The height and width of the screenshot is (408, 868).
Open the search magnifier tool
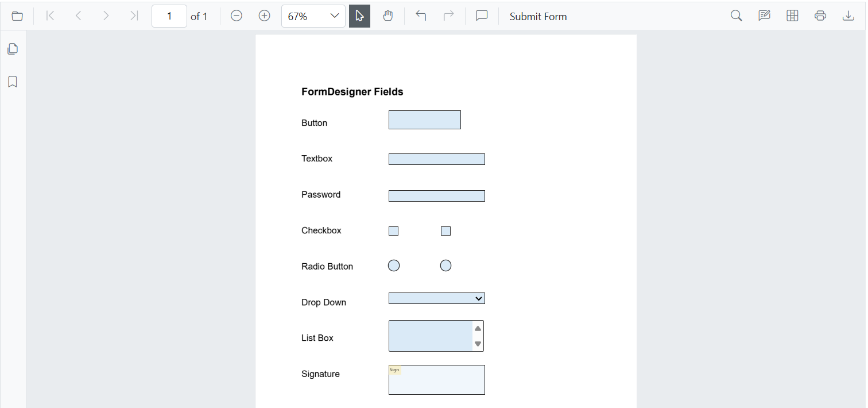tap(737, 16)
